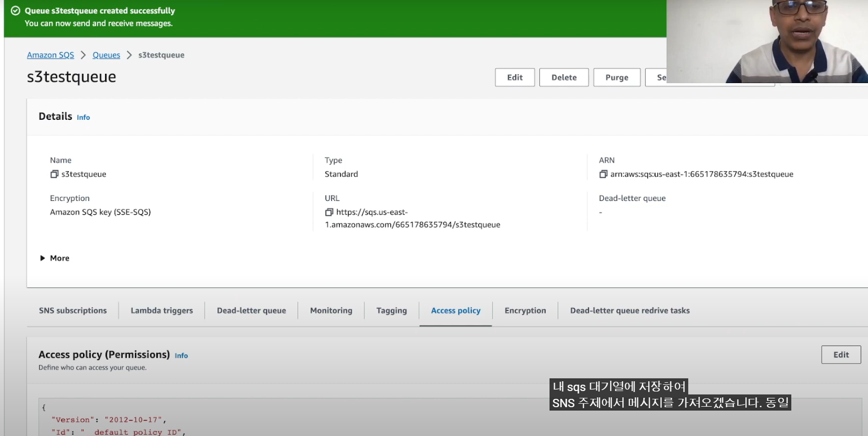Select the Dead-letter queue tab
The image size is (868, 436).
[x=252, y=310]
